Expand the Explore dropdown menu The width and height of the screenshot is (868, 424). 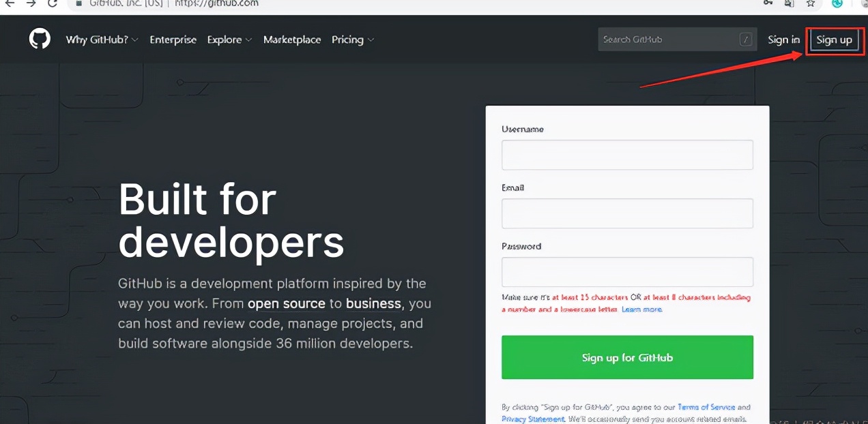[229, 40]
